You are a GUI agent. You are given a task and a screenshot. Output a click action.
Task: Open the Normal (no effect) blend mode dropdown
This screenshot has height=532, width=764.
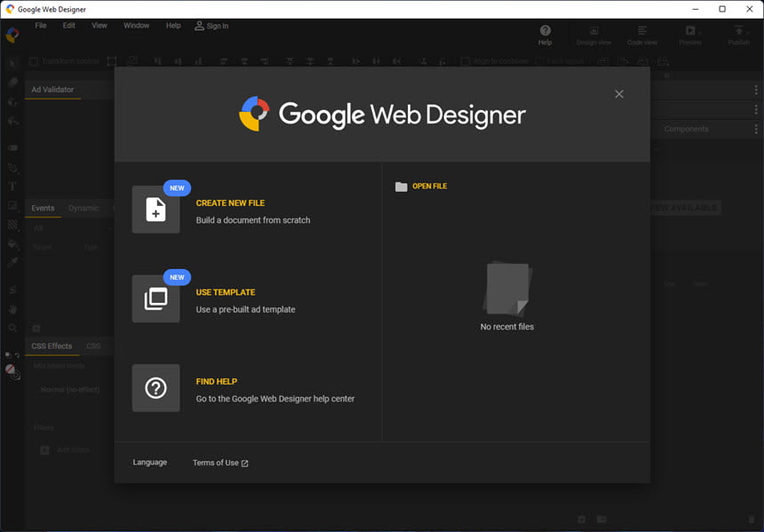coord(70,390)
